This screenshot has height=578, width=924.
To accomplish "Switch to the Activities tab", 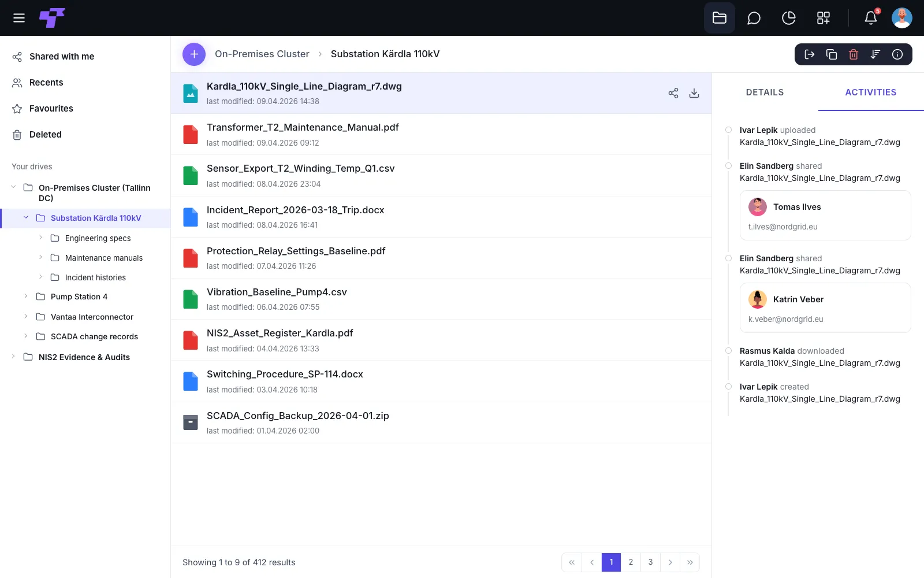I will click(871, 92).
